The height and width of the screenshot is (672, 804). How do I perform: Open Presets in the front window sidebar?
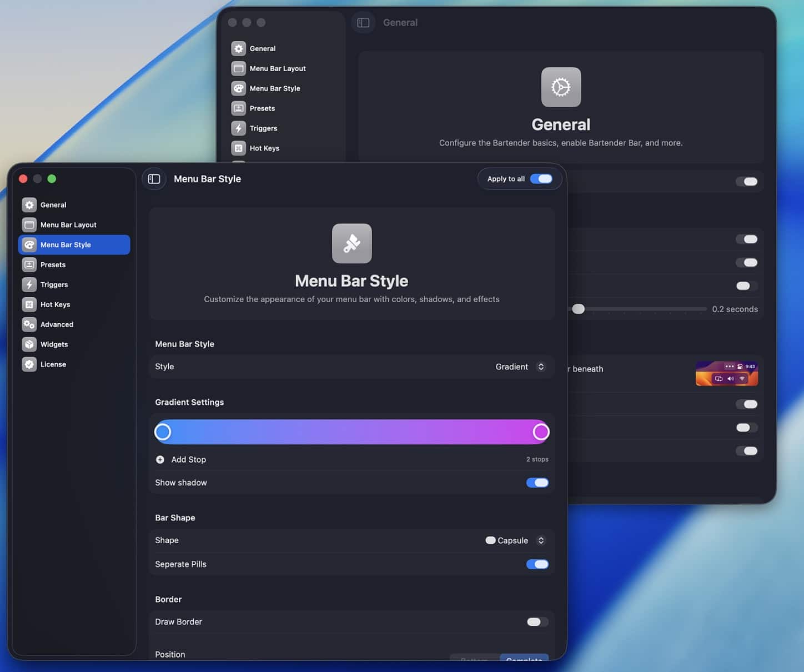point(74,265)
